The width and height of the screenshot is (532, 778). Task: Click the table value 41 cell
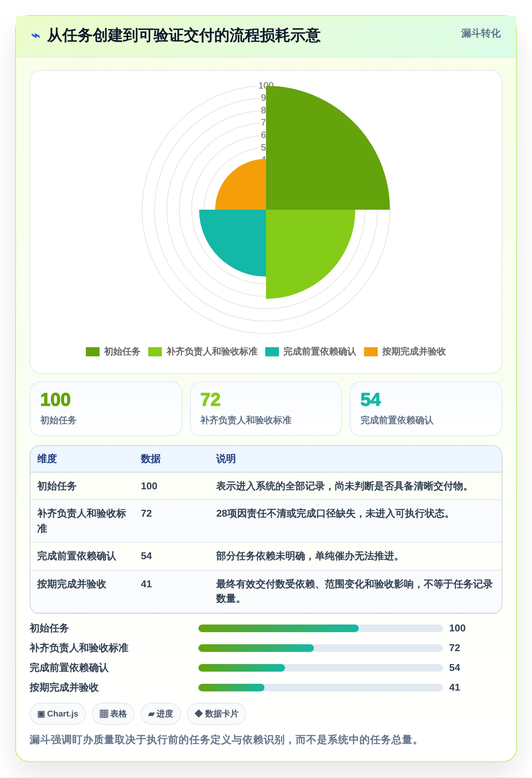pyautogui.click(x=146, y=584)
